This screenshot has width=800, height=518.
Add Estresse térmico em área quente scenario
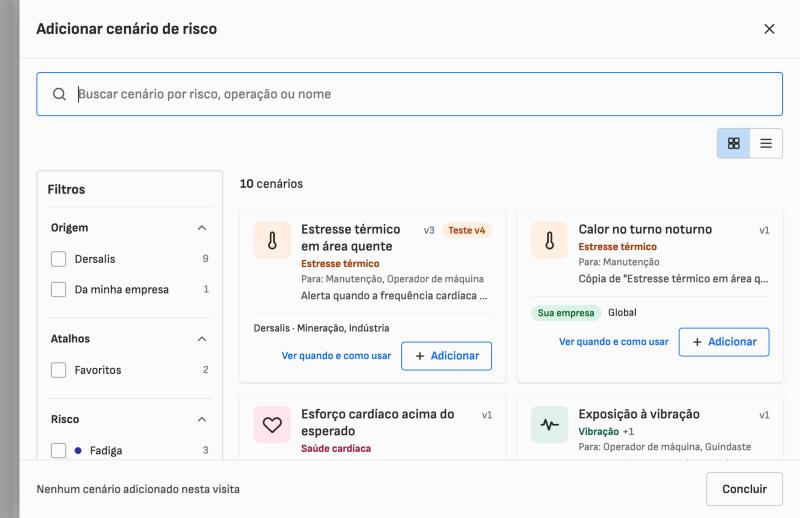coord(446,356)
